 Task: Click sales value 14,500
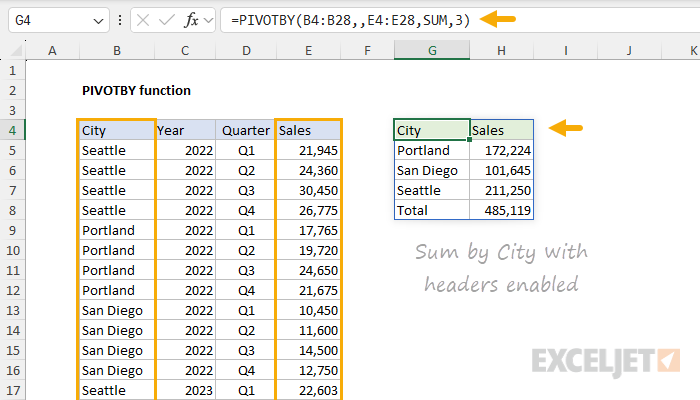pos(308,350)
